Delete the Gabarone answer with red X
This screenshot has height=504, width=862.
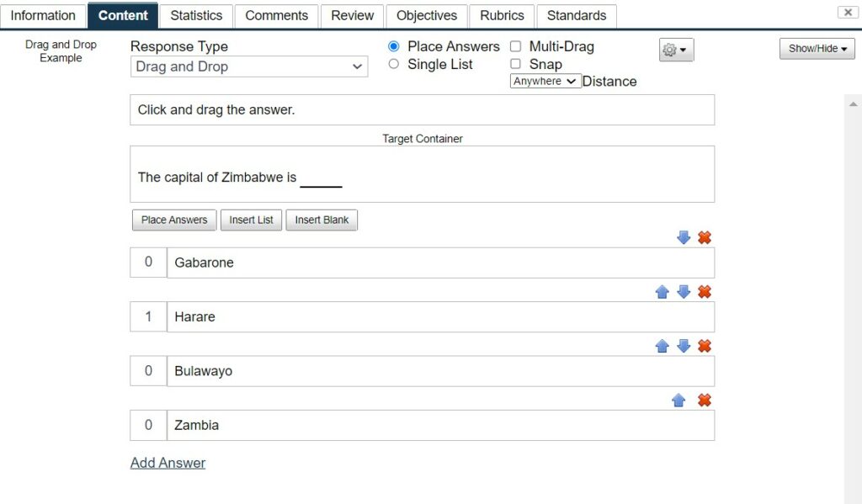pyautogui.click(x=705, y=237)
